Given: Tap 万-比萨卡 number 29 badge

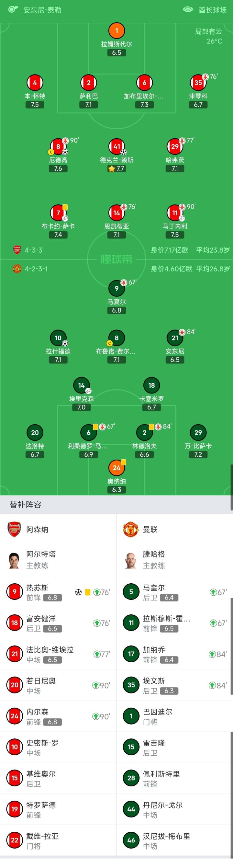Looking at the screenshot, I should [198, 433].
